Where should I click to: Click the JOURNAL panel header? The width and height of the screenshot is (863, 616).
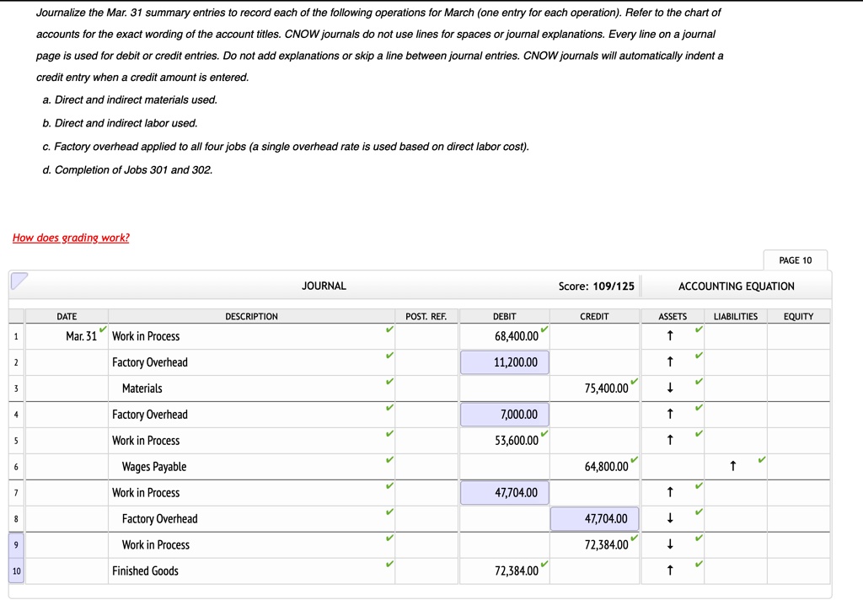tap(323, 286)
